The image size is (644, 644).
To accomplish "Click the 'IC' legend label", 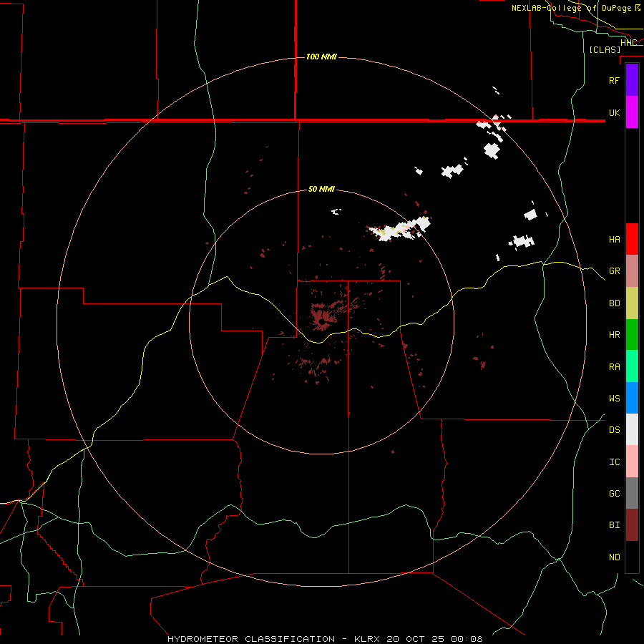I will [614, 462].
